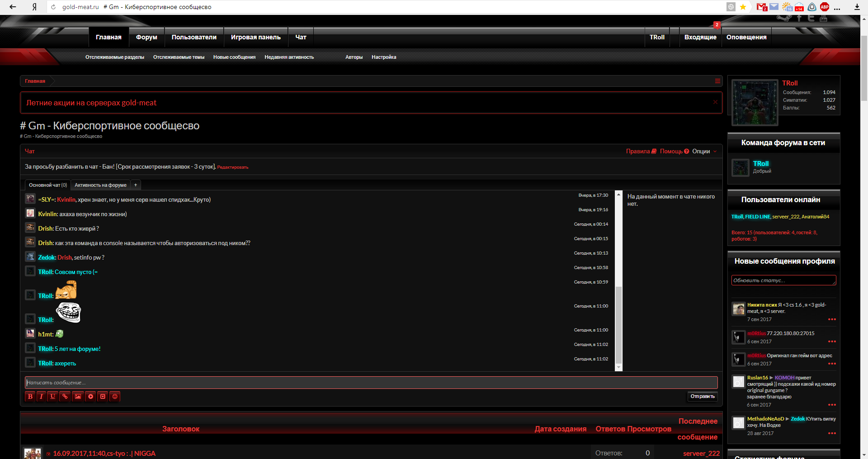
Task: Click the AdBlock Plus extension icon
Action: tap(824, 7)
